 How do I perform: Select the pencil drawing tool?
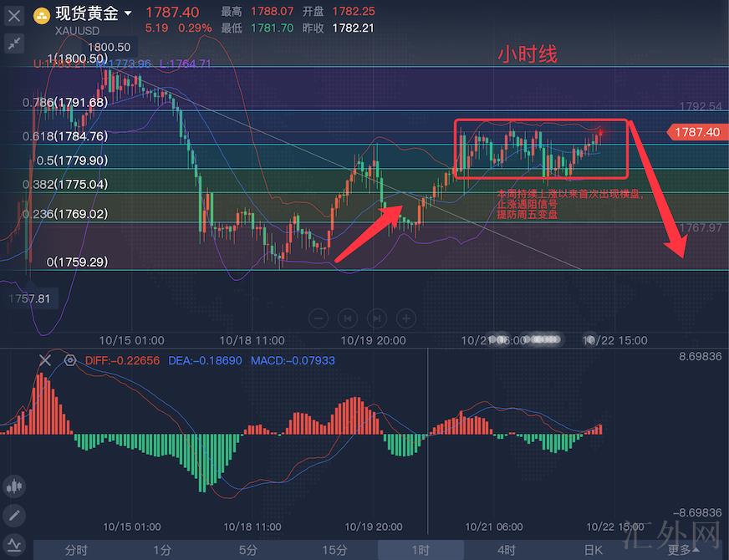click(x=14, y=515)
